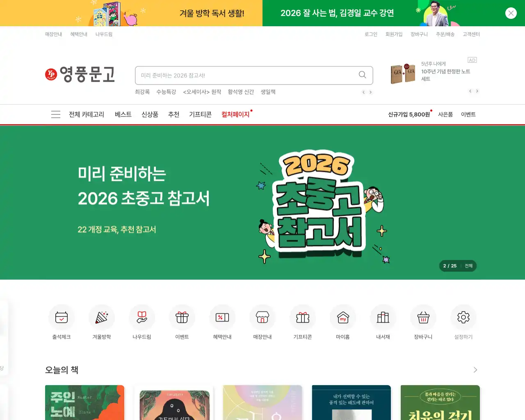Show next suggested keyword with right chevron
This screenshot has height=420, width=525.
371,92
